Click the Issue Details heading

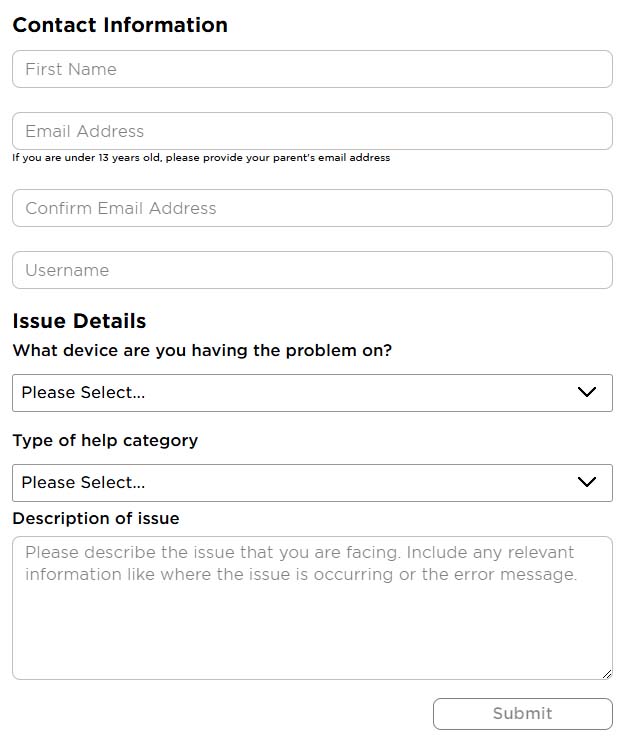point(79,321)
